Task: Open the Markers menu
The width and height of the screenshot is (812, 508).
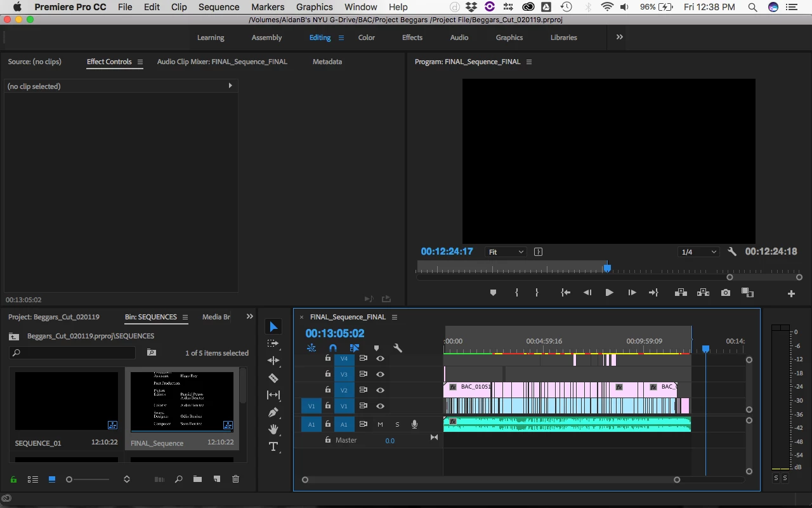Action: (x=268, y=7)
